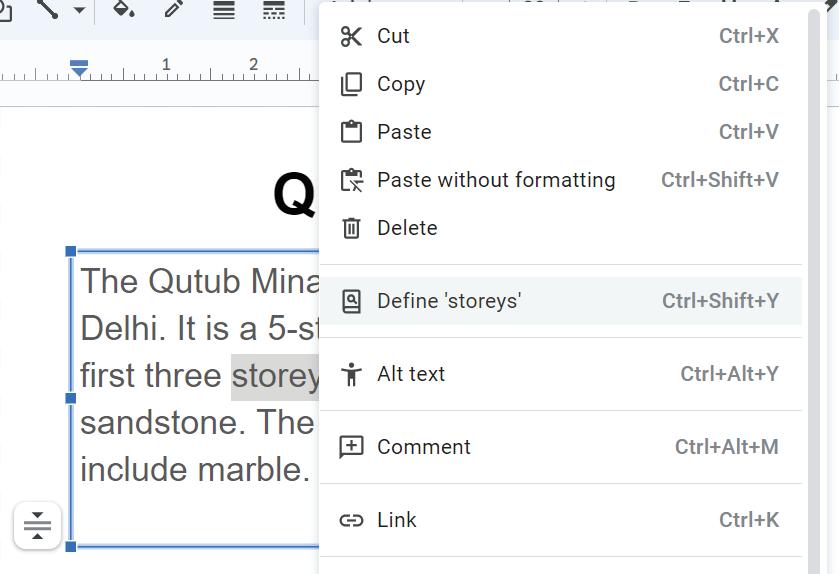This screenshot has width=839, height=574.
Task: Click the top-left text box resize handle
Action: tap(71, 251)
